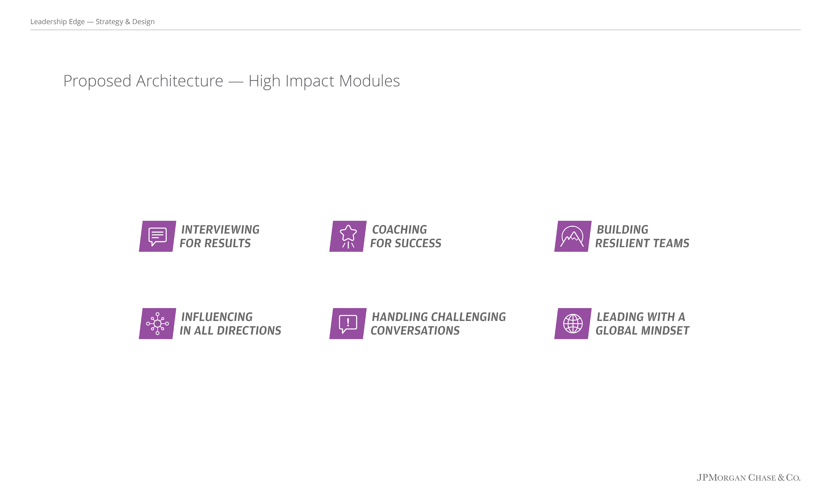Image resolution: width=831 pixels, height=504 pixels.
Task: Click the speech bubble icon for Interviewing
Action: click(x=158, y=236)
